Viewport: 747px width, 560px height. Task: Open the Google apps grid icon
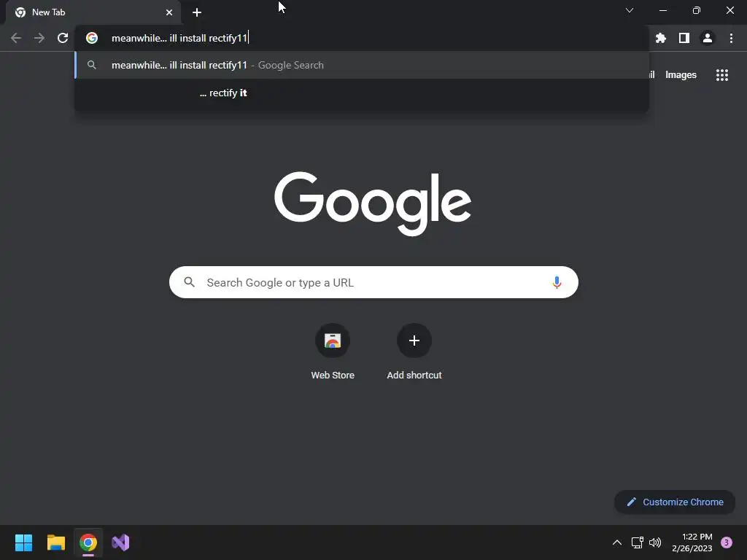(722, 75)
